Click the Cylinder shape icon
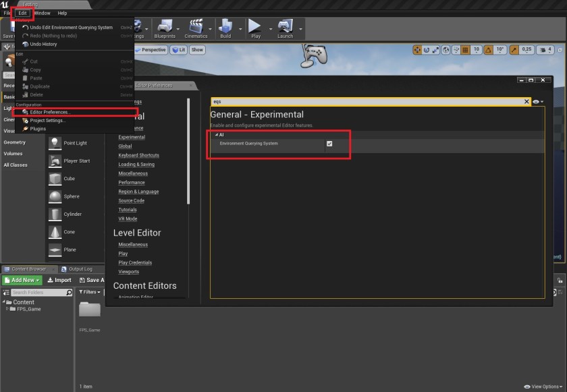 click(x=55, y=214)
